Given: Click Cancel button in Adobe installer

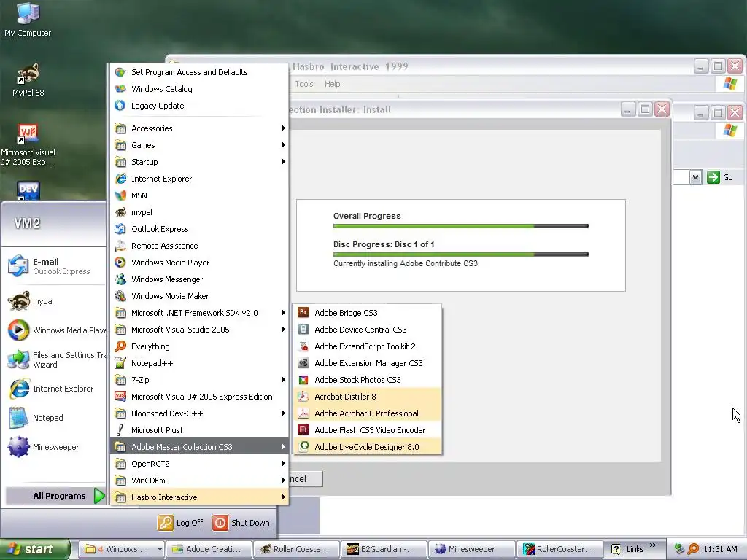Looking at the screenshot, I should [x=306, y=479].
